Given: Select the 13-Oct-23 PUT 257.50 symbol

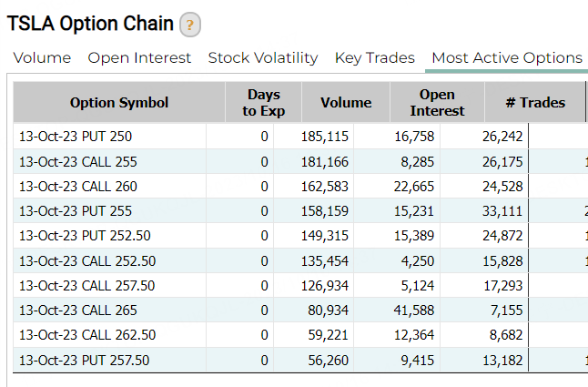Looking at the screenshot, I should (x=85, y=360).
